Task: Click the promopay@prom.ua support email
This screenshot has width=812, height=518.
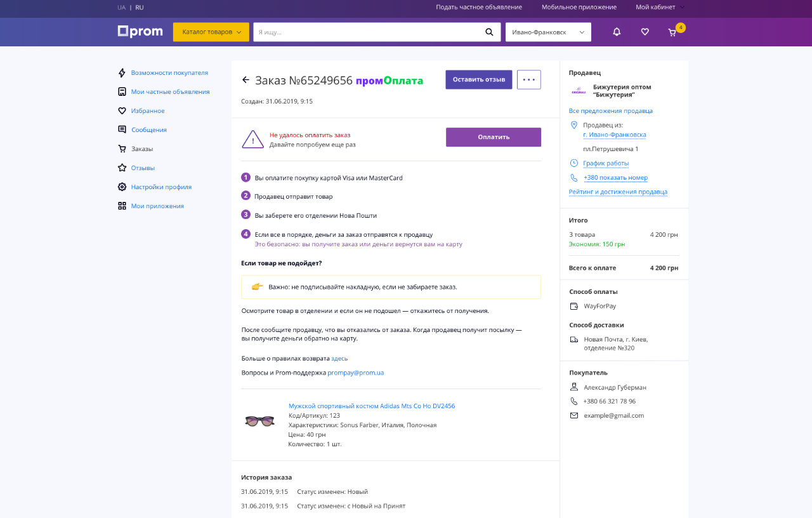Action: 355,373
